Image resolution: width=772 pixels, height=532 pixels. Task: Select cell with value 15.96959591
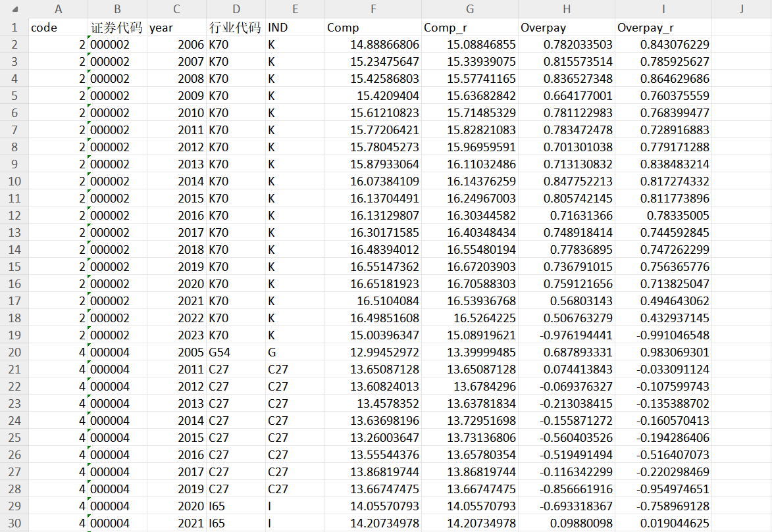470,147
